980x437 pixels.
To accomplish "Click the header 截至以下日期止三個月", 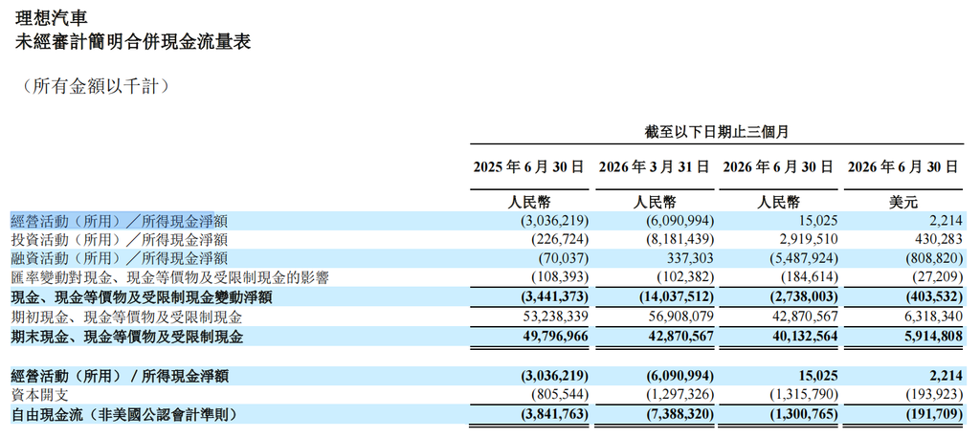I will pos(717,132).
